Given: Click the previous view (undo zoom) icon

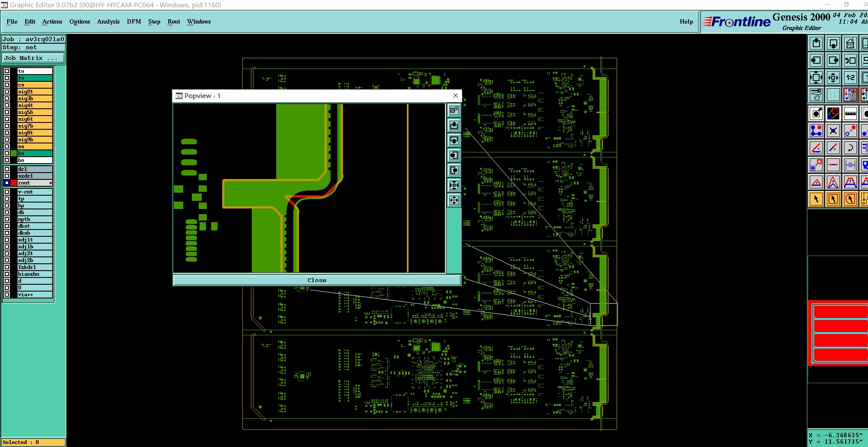Looking at the screenshot, I should pyautogui.click(x=850, y=60).
